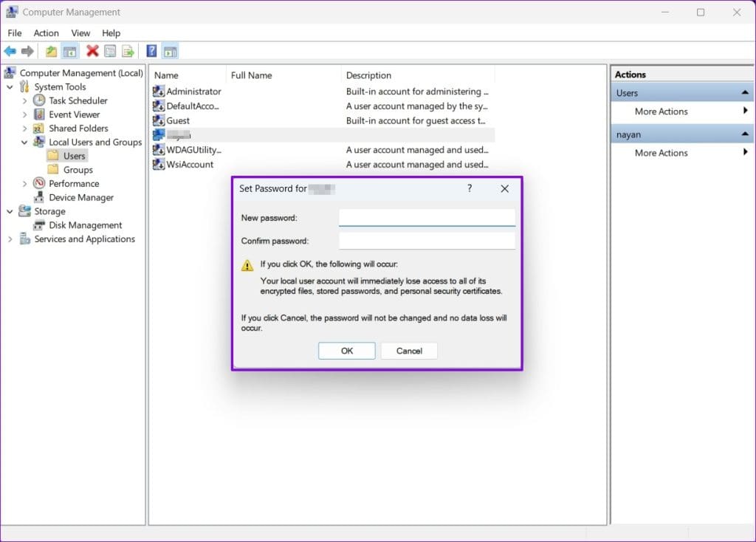Image resolution: width=756 pixels, height=542 pixels.
Task: Click inside the New password field
Action: pyautogui.click(x=427, y=217)
